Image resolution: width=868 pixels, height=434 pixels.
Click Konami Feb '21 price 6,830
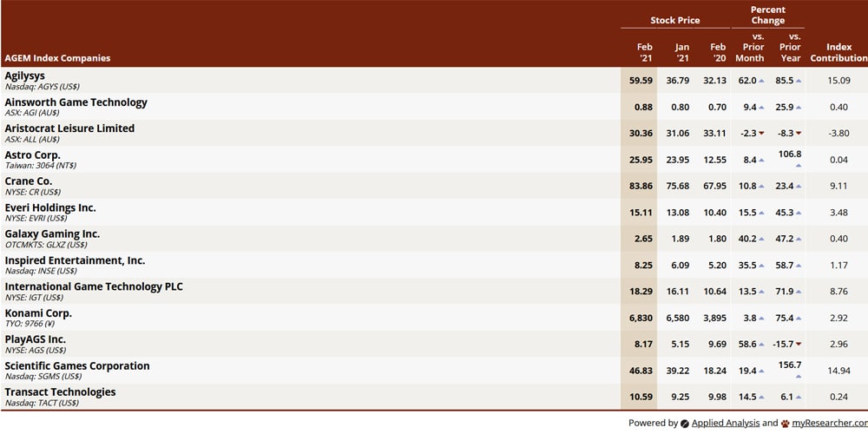pyautogui.click(x=641, y=319)
